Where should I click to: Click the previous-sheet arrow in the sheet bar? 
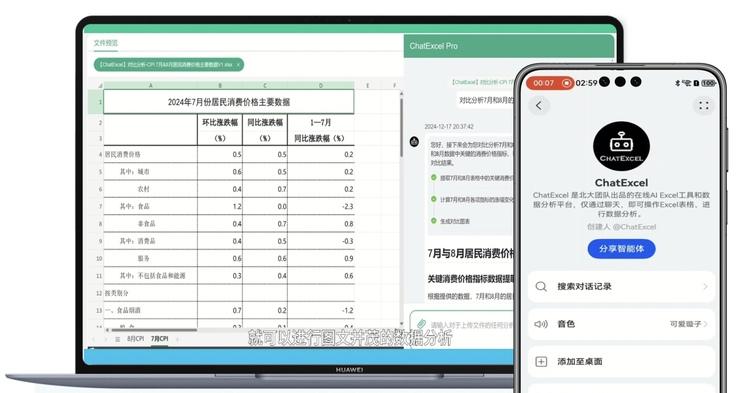pos(93,339)
